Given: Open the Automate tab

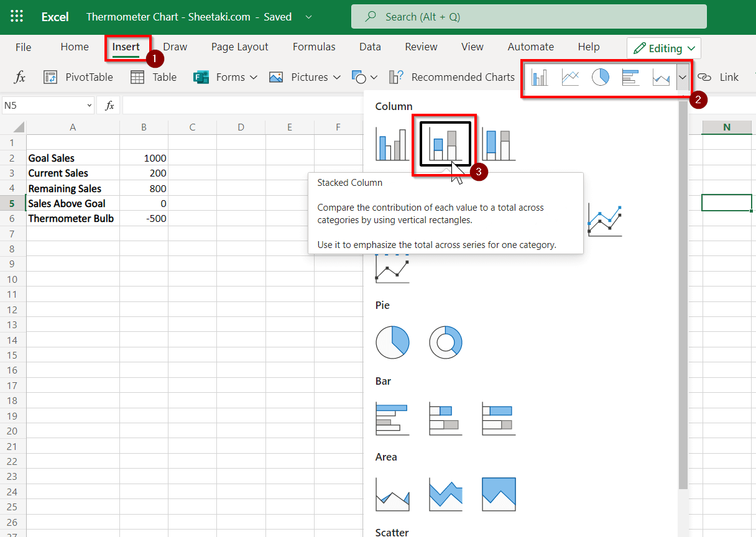Looking at the screenshot, I should pyautogui.click(x=530, y=47).
